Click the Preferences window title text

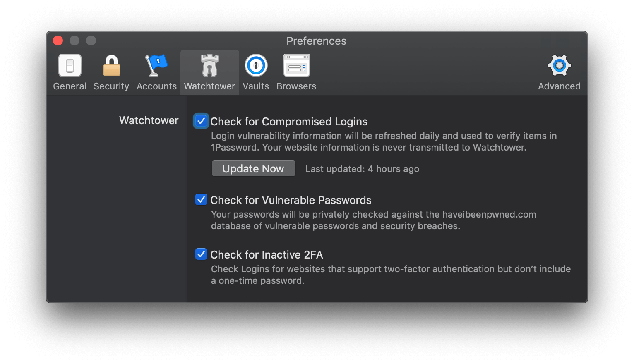316,41
